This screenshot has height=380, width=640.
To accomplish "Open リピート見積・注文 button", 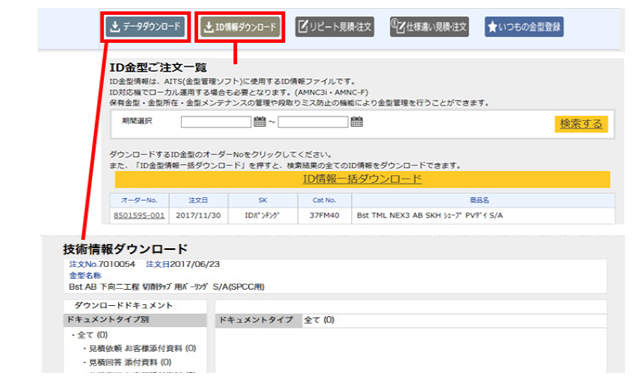I will [335, 27].
